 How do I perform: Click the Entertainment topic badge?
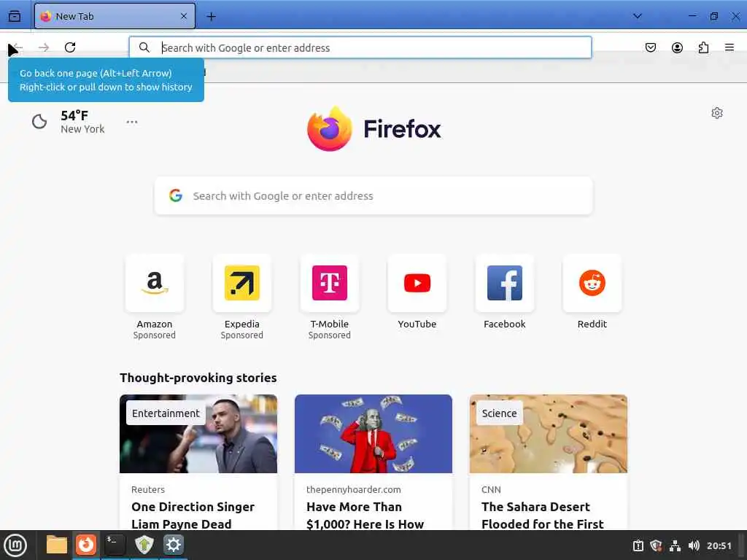pos(166,413)
